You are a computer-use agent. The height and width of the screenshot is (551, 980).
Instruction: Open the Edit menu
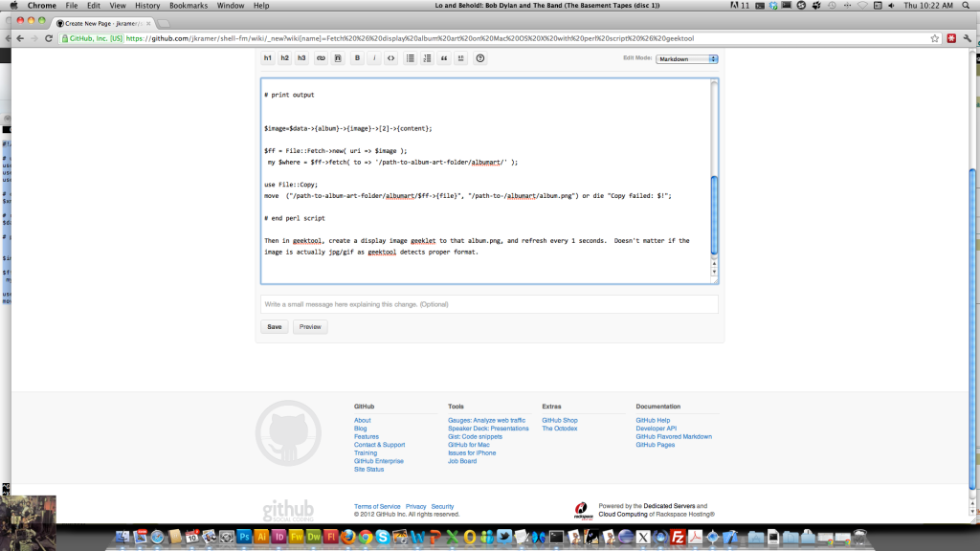point(94,5)
